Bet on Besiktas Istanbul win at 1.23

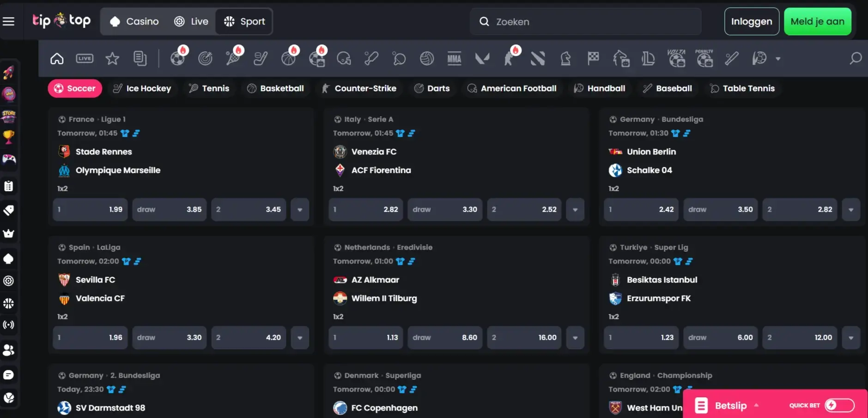click(641, 338)
